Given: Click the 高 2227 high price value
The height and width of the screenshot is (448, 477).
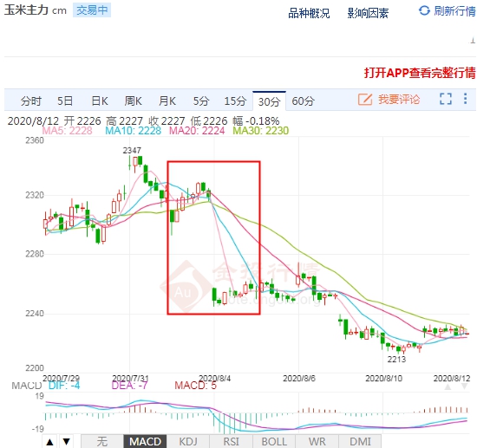Looking at the screenshot, I should point(124,121).
